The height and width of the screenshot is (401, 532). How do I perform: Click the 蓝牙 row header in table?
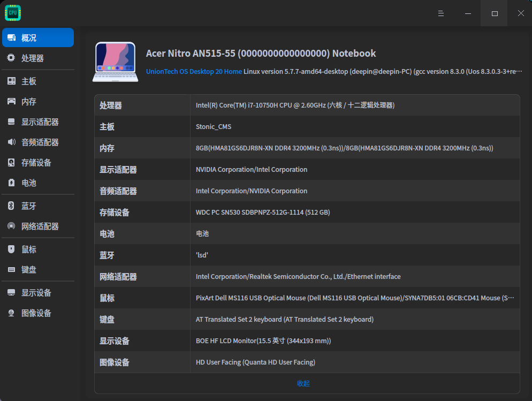[x=107, y=255]
